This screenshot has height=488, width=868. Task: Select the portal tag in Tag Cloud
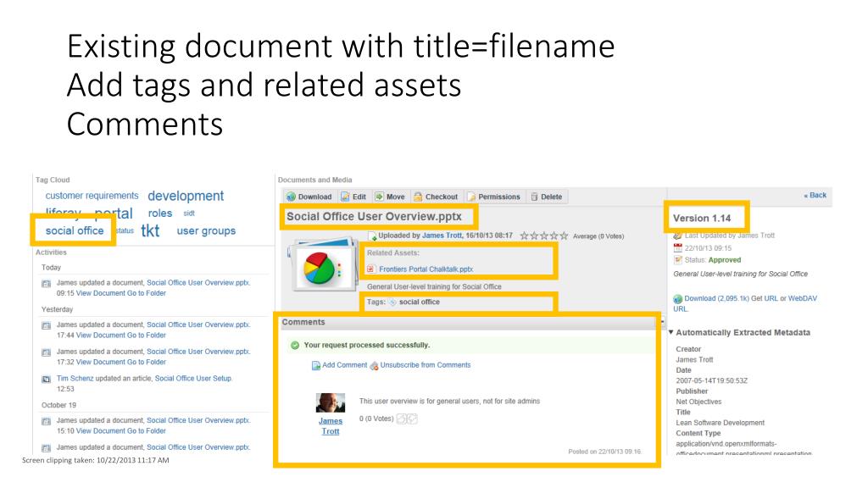pyautogui.click(x=114, y=213)
